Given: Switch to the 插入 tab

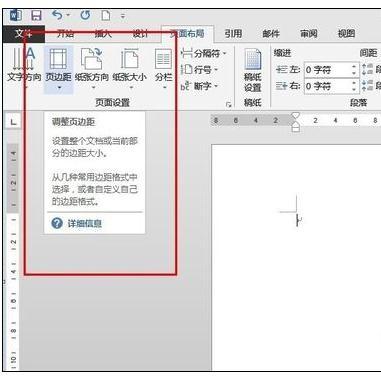Looking at the screenshot, I should tap(103, 34).
